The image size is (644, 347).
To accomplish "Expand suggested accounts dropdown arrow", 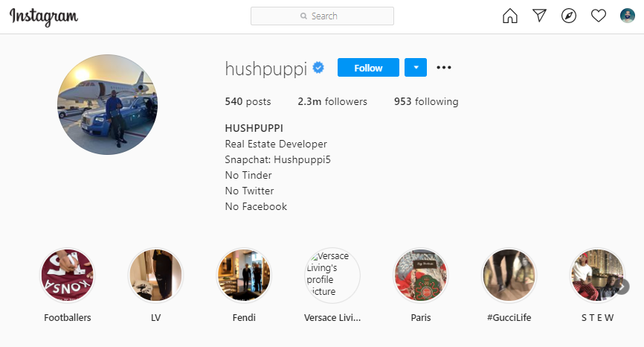I will (x=416, y=68).
